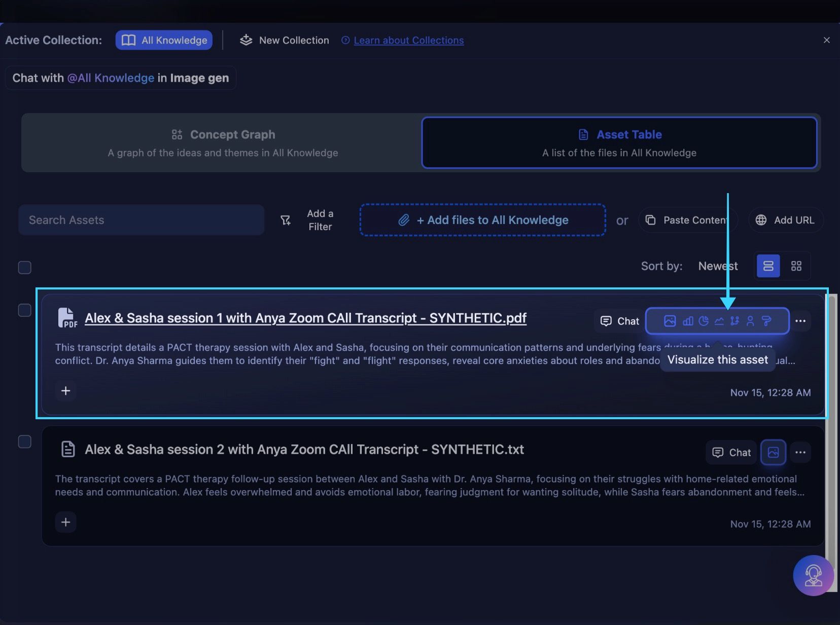Choose the bar chart icon for session 1
840x625 pixels.
[x=688, y=321]
